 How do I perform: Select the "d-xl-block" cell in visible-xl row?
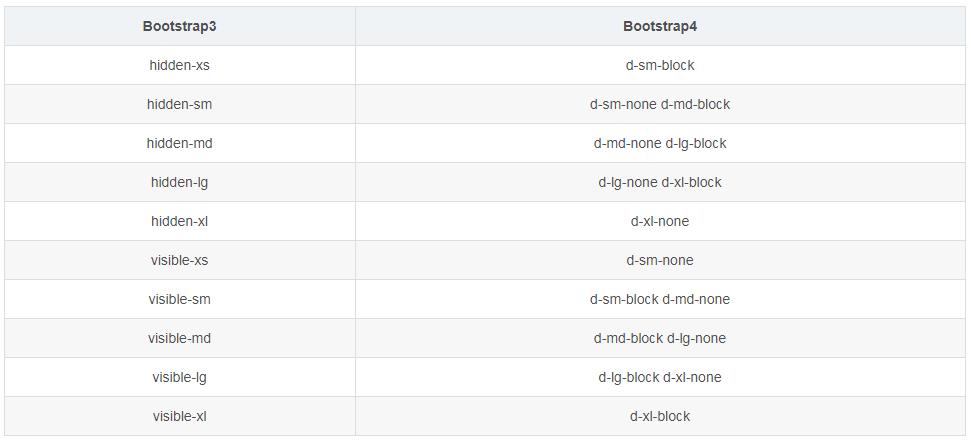coord(660,416)
